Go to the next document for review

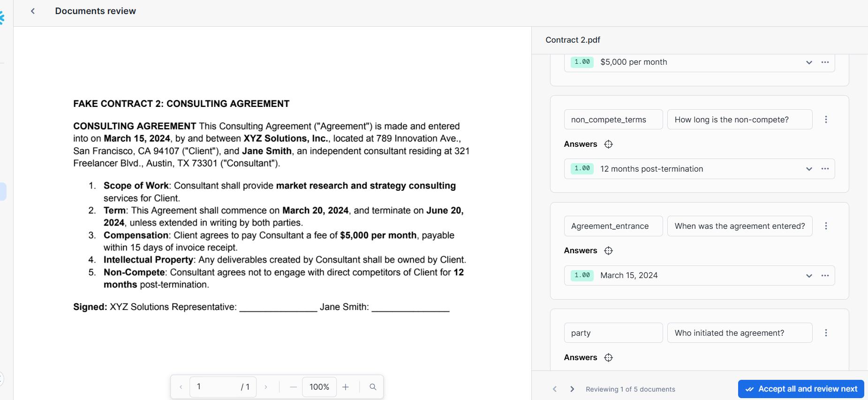pyautogui.click(x=572, y=389)
